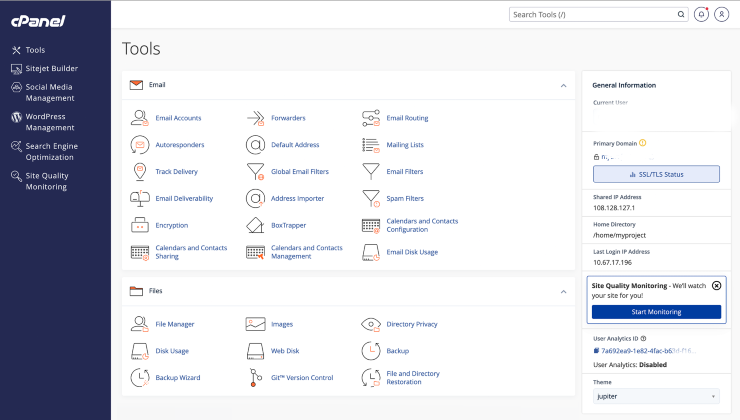Open the File Manager icon
The width and height of the screenshot is (740, 420).
[139, 324]
